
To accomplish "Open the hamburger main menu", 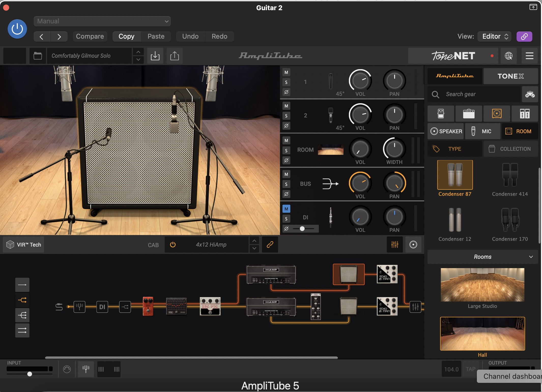I will pyautogui.click(x=530, y=56).
